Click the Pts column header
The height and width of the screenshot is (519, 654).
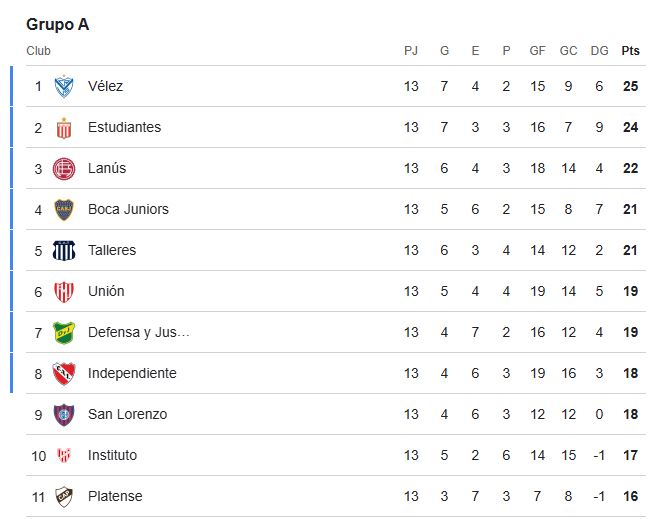pos(630,51)
